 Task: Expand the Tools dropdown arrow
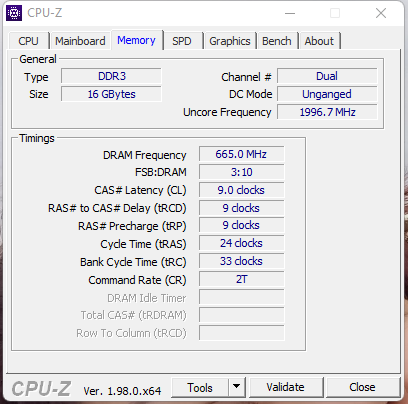tap(237, 387)
